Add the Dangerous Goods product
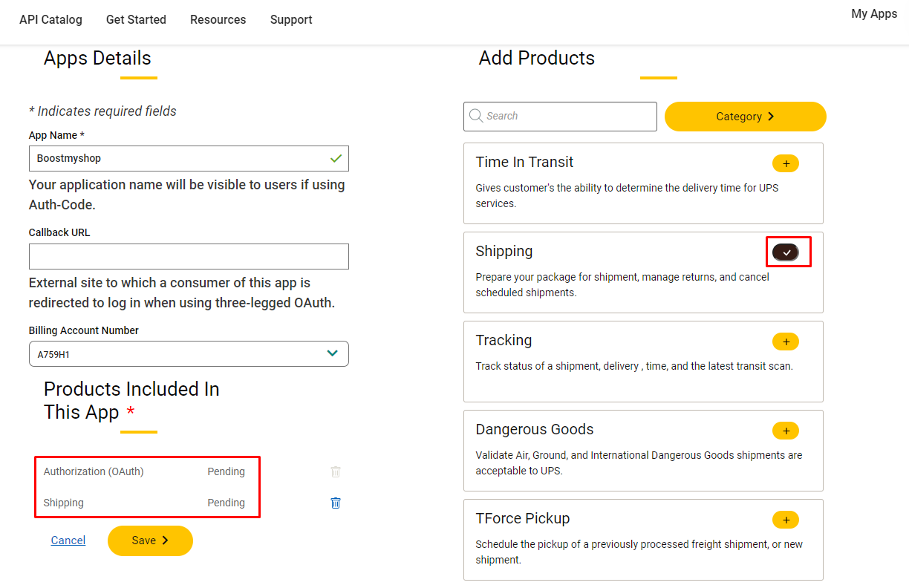This screenshot has width=909, height=588. 786,431
